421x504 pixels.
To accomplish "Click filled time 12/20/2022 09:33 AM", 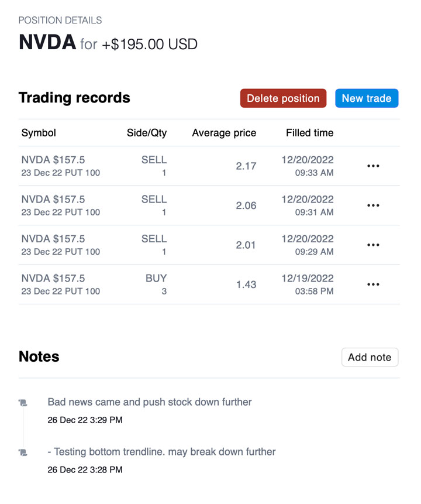I will tap(308, 166).
